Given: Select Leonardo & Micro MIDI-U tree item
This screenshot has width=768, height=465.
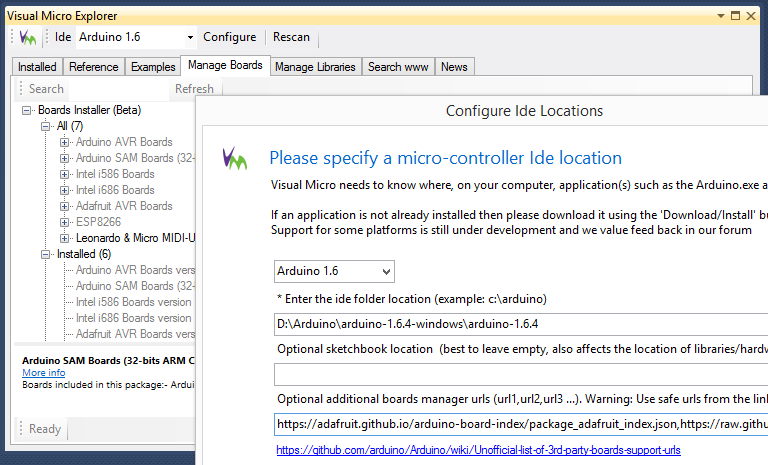Looking at the screenshot, I should [x=135, y=238].
